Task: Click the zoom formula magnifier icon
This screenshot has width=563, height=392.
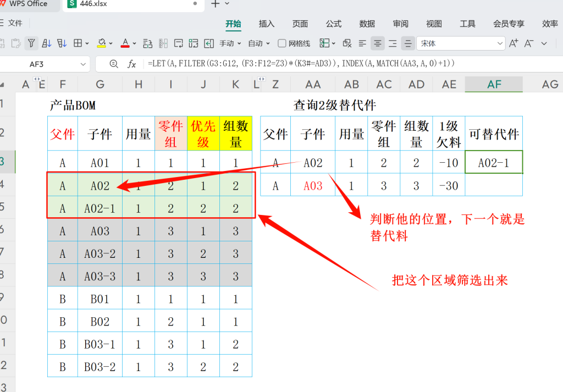Action: click(114, 64)
